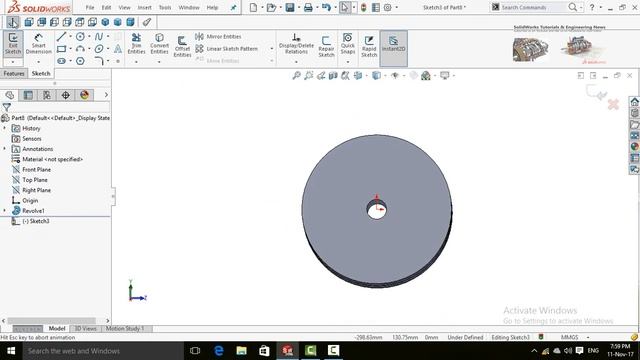Activate Offset Entities

[x=182, y=46]
